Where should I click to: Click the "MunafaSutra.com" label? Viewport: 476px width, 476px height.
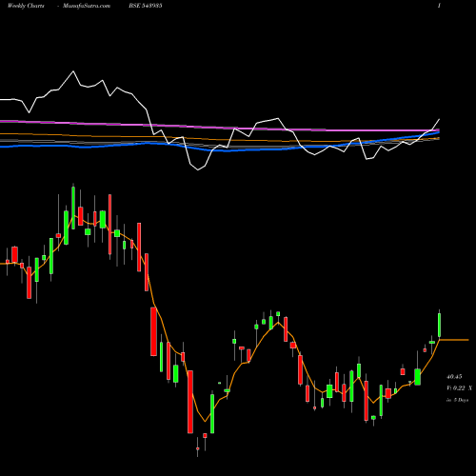coord(87,6)
